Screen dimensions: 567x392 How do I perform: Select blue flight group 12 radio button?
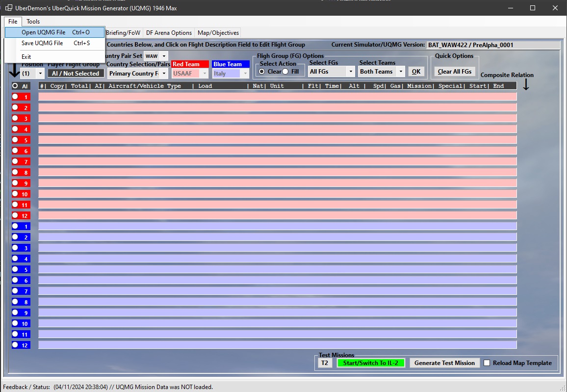(15, 345)
